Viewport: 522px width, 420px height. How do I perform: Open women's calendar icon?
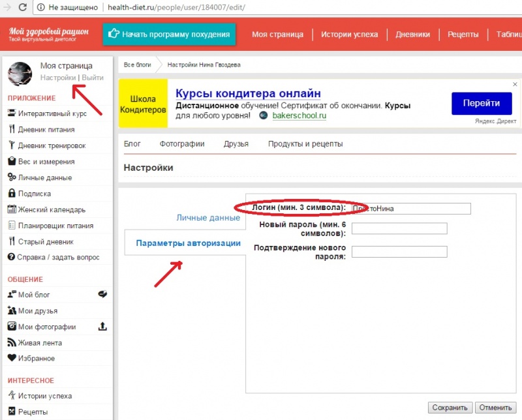click(x=12, y=209)
